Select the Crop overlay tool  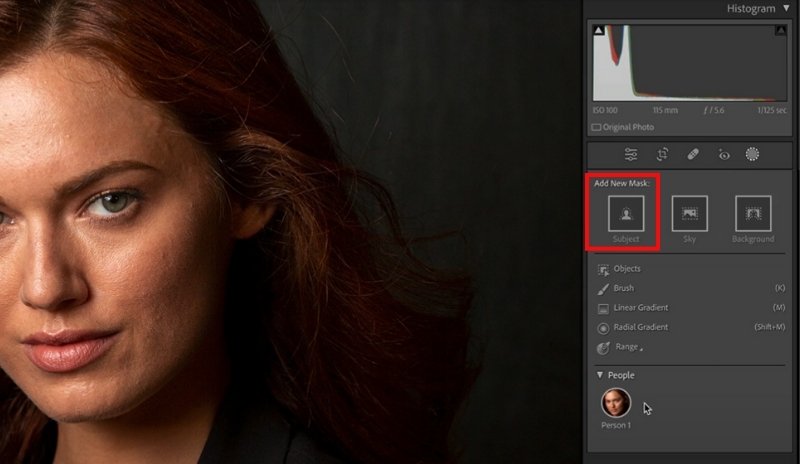pyautogui.click(x=662, y=154)
